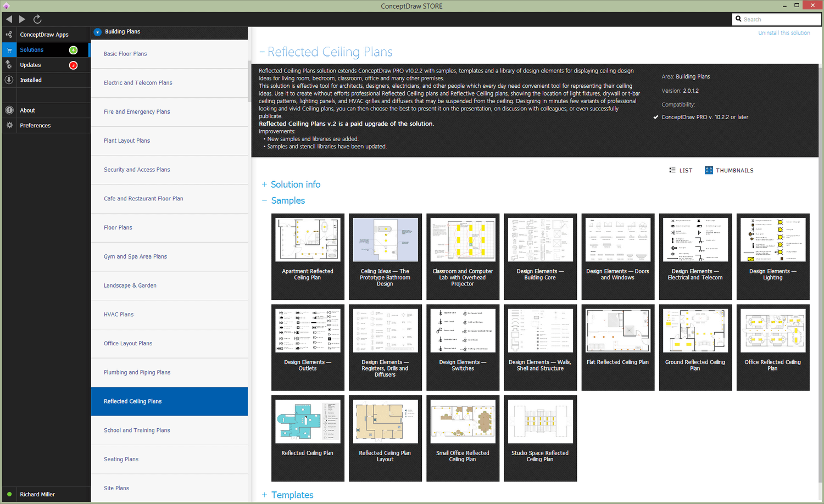Image resolution: width=824 pixels, height=504 pixels.
Task: Open Studio Space Reflected Ceiling Plan sample
Action: pos(540,439)
